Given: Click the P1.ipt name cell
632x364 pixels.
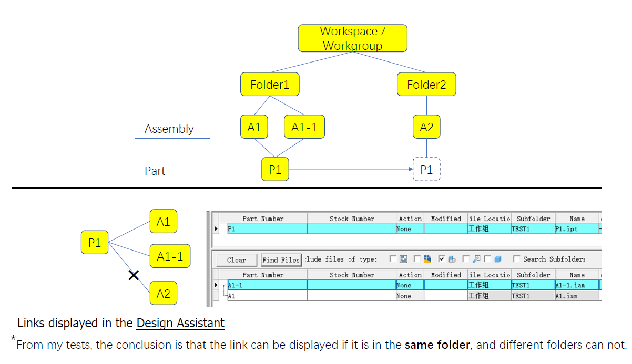Looking at the screenshot, I should 577,229.
